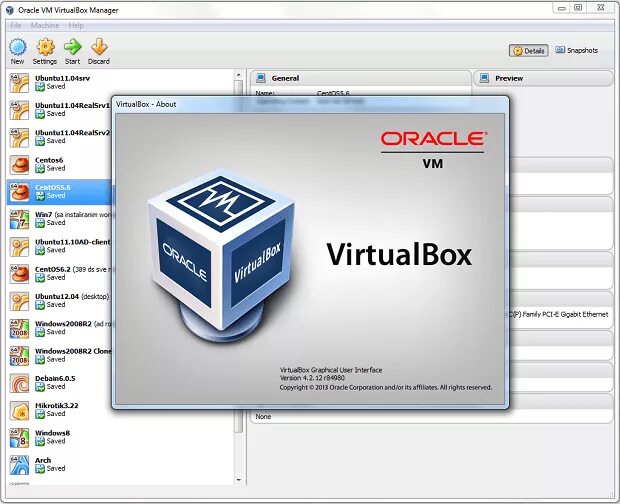Click the Ubuntu12.04 desktop VM icon

click(19, 301)
